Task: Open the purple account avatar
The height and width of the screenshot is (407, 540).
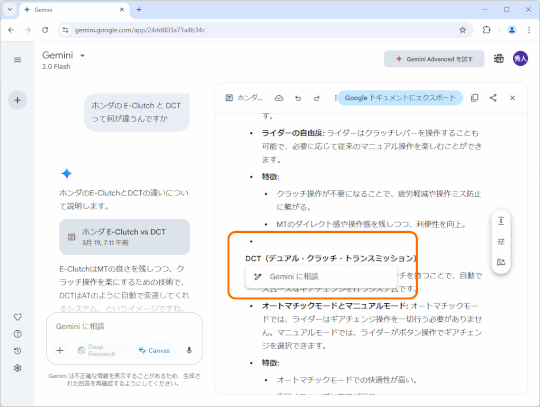Action: (x=520, y=59)
